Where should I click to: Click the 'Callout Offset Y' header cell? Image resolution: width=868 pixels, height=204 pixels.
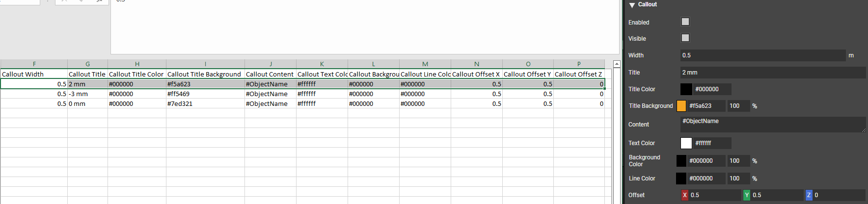click(x=528, y=74)
